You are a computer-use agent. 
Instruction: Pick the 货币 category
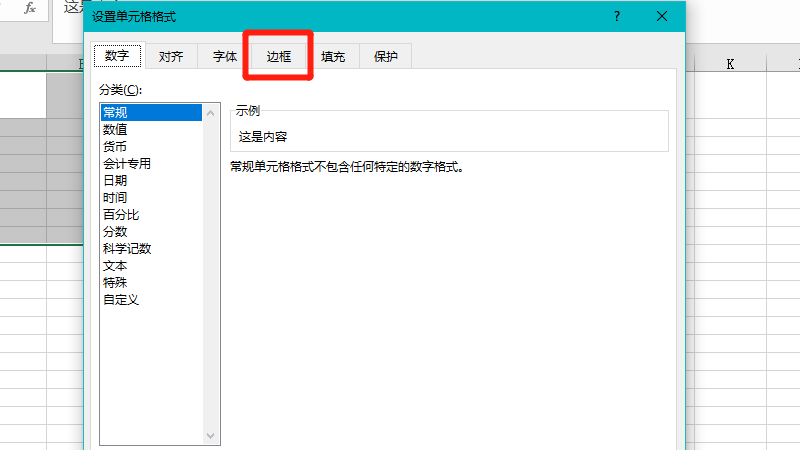click(x=115, y=146)
